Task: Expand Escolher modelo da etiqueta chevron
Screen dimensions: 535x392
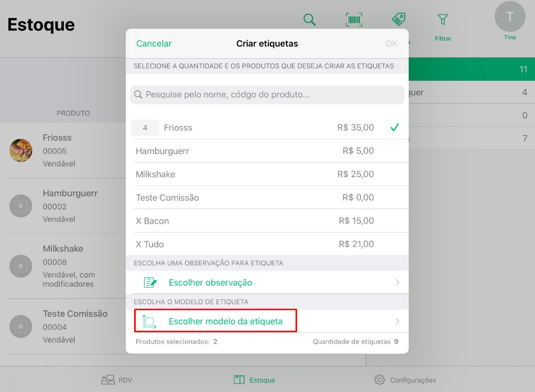Action: click(398, 321)
